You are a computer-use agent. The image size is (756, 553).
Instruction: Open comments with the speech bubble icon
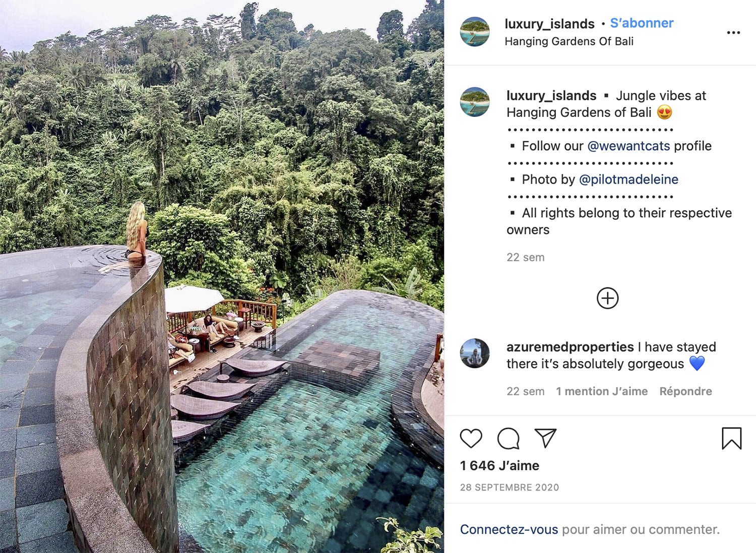pyautogui.click(x=508, y=438)
